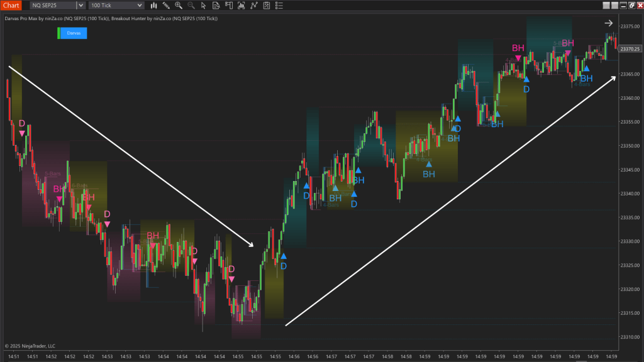644x362 pixels.
Task: Toggle the Darvas indicator button
Action: coord(73,33)
